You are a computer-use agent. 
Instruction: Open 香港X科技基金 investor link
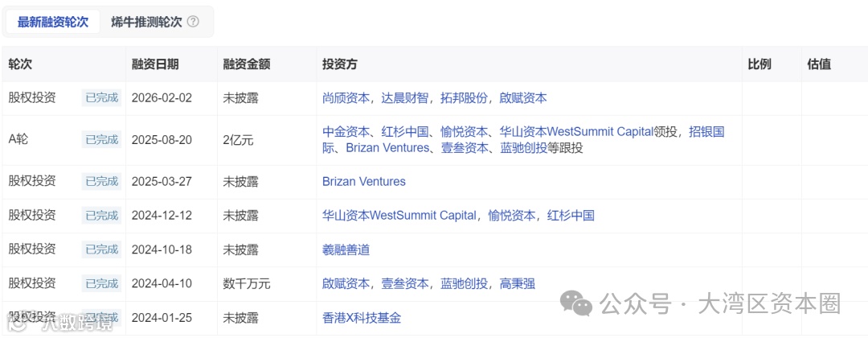point(362,318)
